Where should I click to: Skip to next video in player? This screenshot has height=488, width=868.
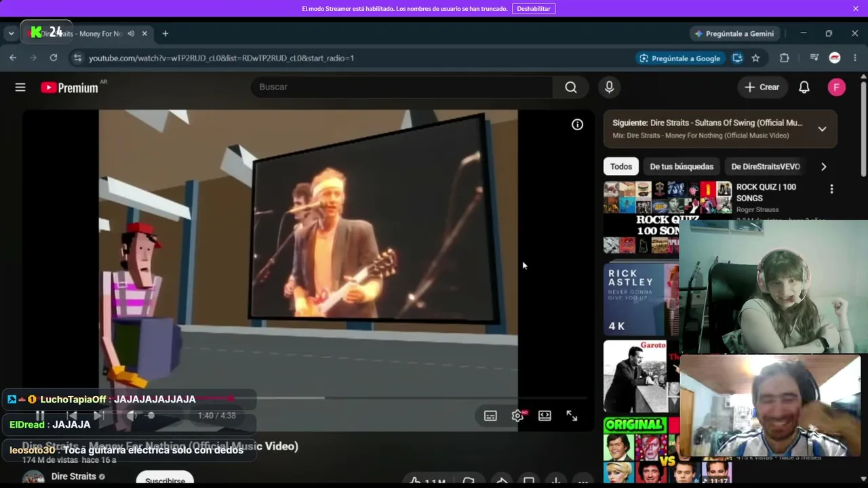[98, 415]
